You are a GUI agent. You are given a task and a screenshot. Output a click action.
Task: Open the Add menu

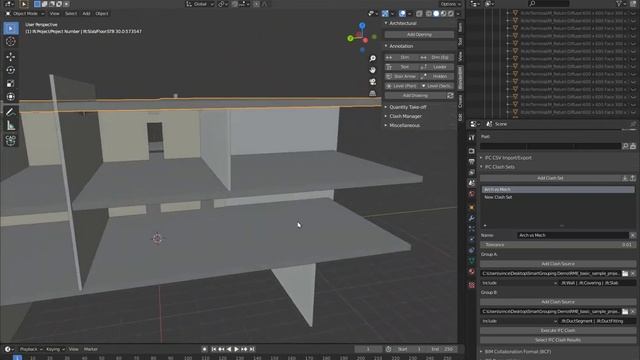pyautogui.click(x=86, y=13)
